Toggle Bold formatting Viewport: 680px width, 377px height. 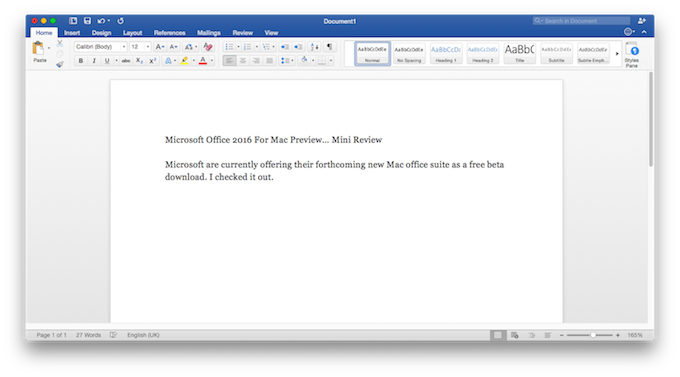click(x=81, y=61)
